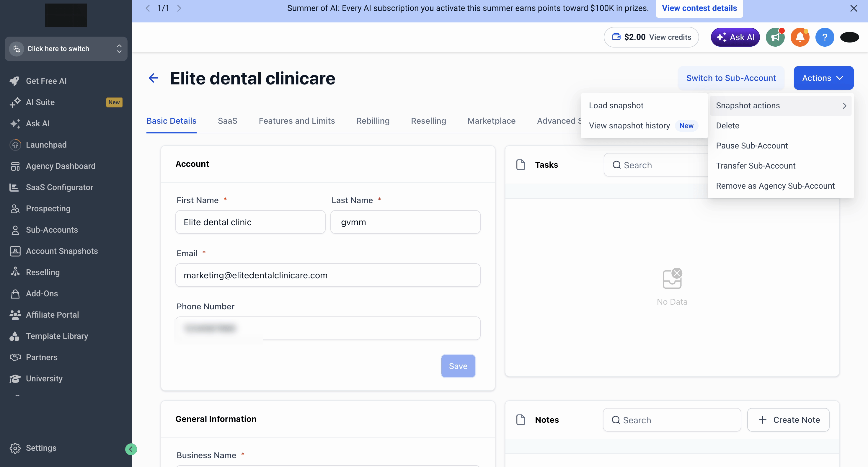Screen dimensions: 868x467
Task: Focus the Last Name field
Action: [405, 222]
